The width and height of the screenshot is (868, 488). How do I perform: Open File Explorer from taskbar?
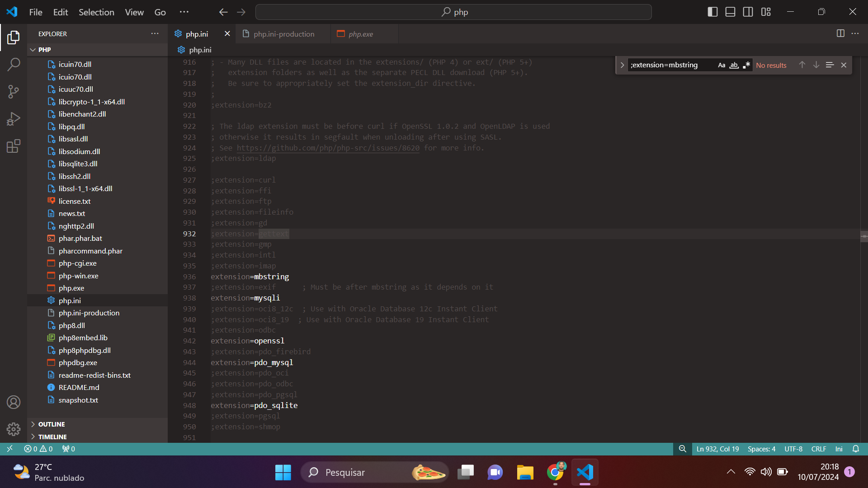pyautogui.click(x=525, y=473)
